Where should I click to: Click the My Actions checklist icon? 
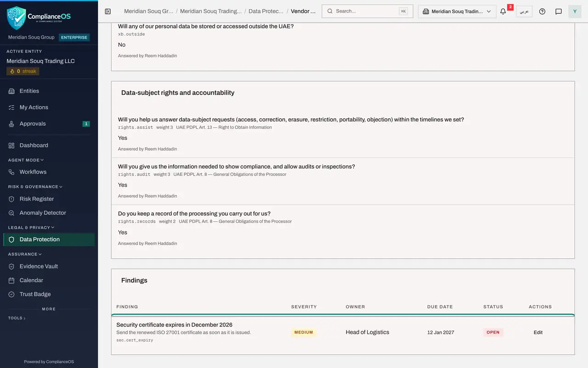(x=11, y=107)
